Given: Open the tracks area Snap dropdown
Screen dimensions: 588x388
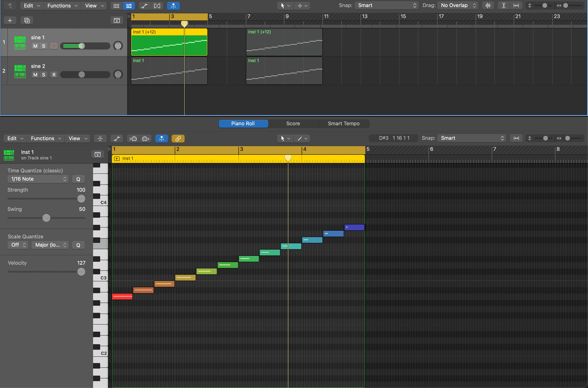Looking at the screenshot, I should (386, 5).
